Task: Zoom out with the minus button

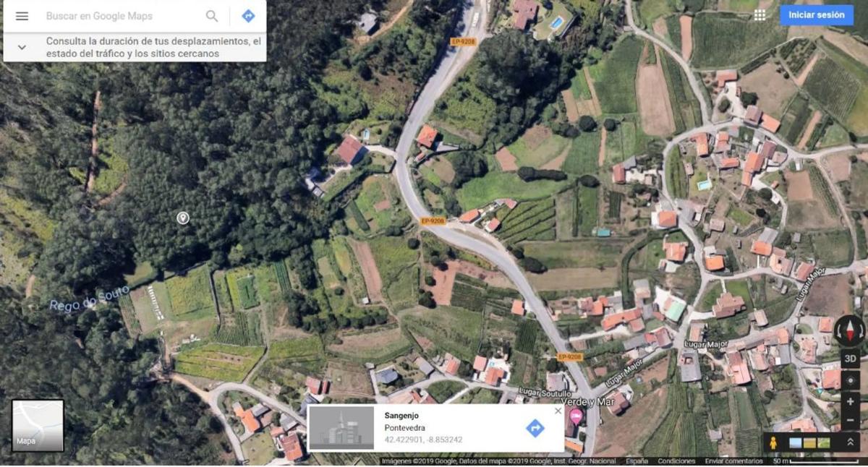Action: click(851, 420)
